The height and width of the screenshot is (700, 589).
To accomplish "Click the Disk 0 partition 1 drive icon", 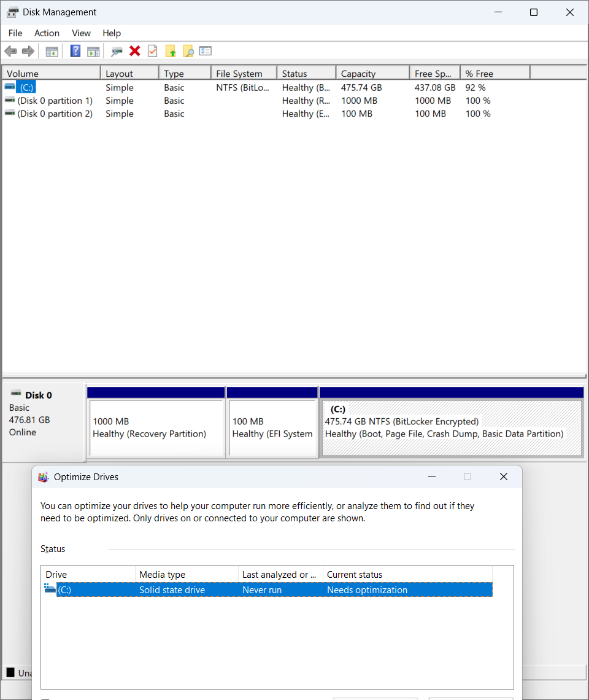I will tap(10, 100).
